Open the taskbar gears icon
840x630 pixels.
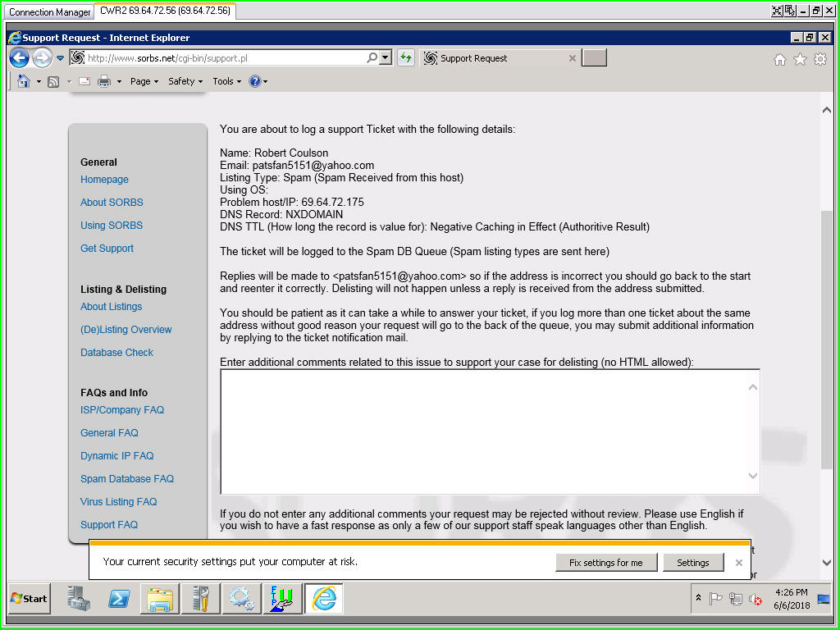242,598
